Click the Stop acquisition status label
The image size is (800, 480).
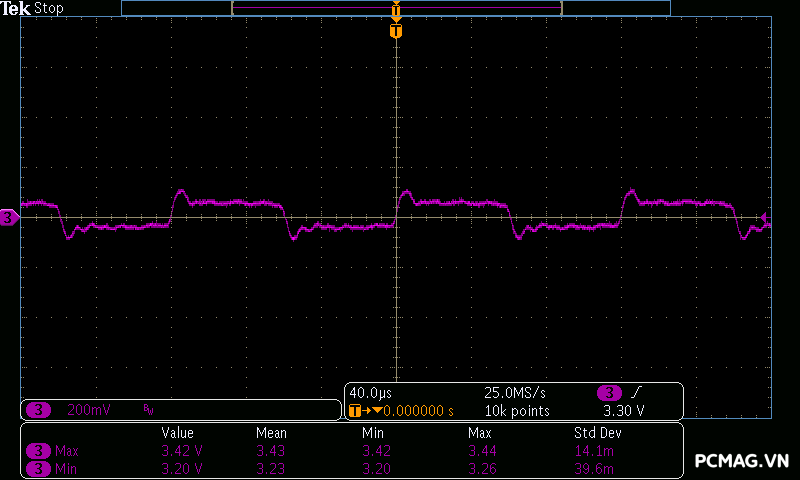[x=49, y=8]
